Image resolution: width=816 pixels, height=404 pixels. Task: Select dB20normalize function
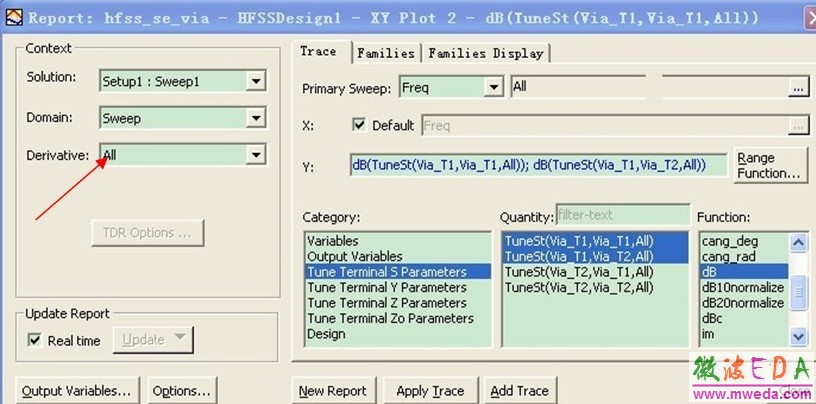coord(744,303)
